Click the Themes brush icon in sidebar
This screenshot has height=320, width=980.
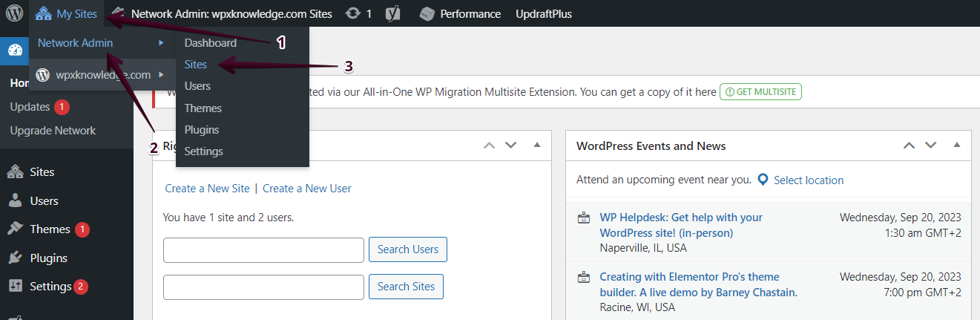(x=15, y=229)
